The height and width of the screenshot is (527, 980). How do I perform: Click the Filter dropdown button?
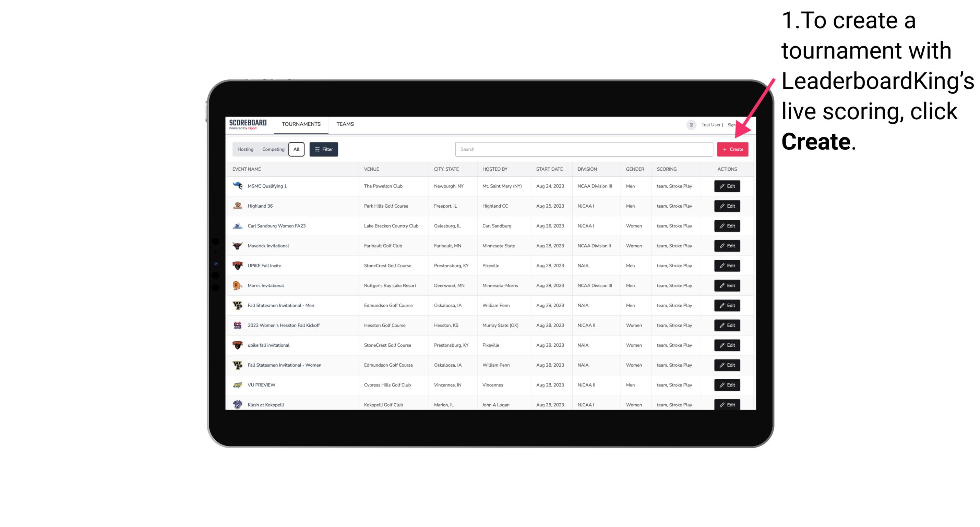323,149
